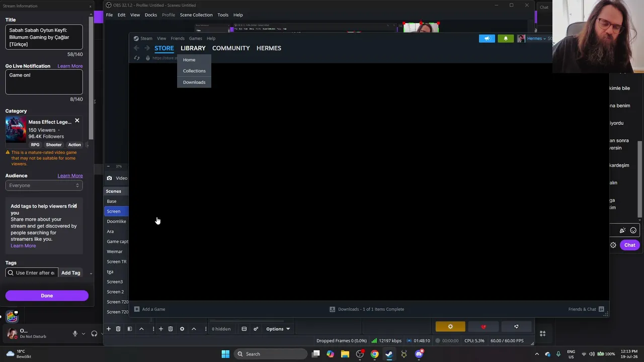This screenshot has width=644, height=362.
Task: Click the yellow gear dock button
Action: pyautogui.click(x=450, y=327)
